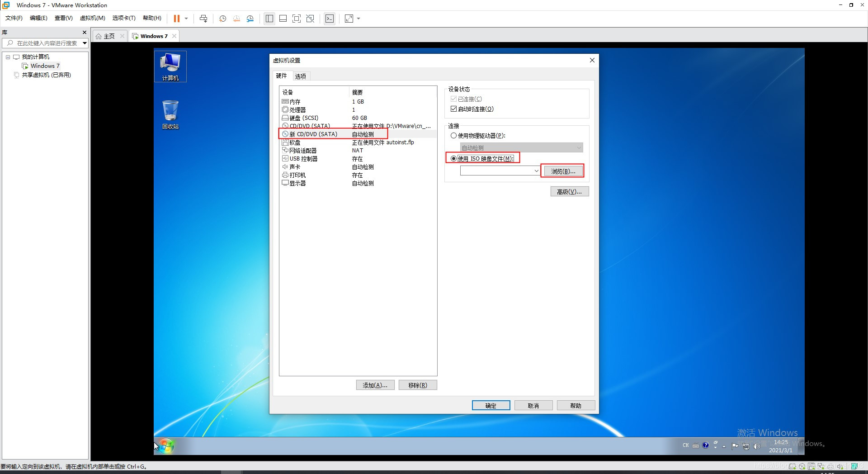Open the stretch display dropdown arrow

[359, 19]
